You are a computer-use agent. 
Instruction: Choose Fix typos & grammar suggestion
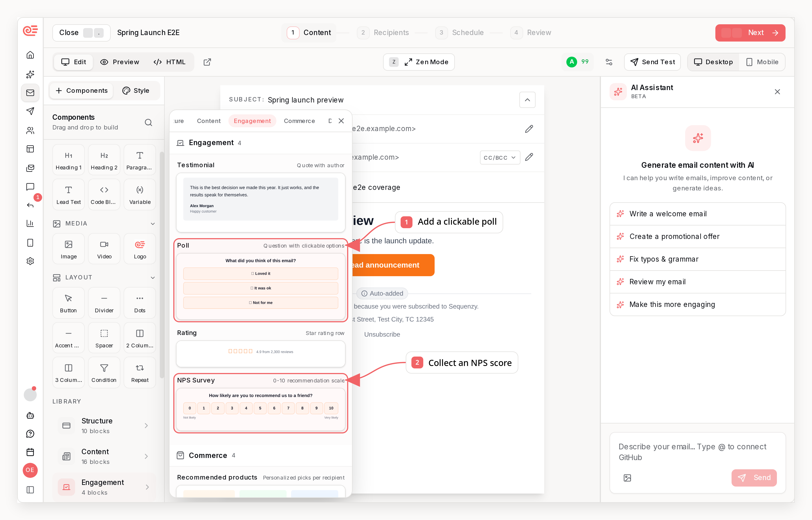pyautogui.click(x=698, y=259)
